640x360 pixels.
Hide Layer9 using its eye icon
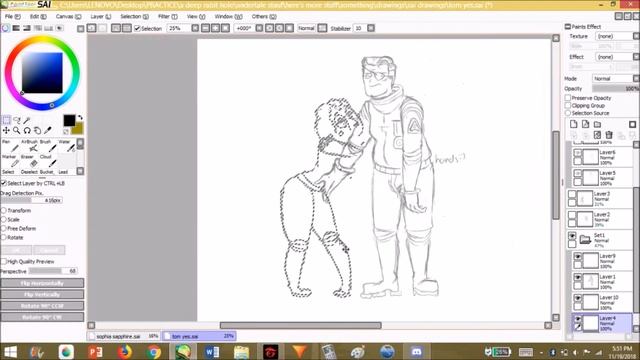coord(578,256)
